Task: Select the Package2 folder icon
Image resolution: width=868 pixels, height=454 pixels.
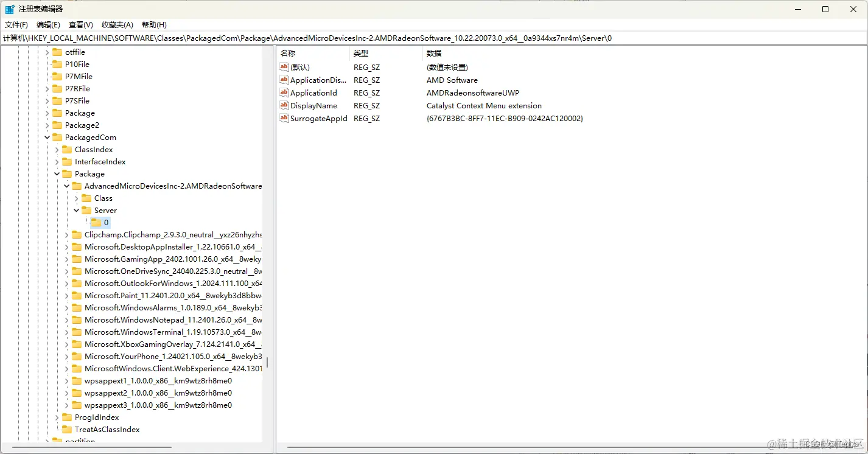Action: [x=57, y=125]
